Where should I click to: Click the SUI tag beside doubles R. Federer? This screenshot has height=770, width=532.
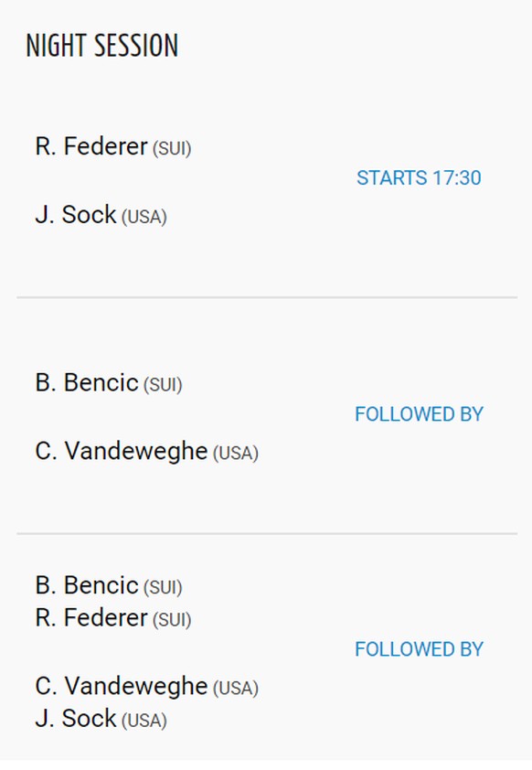click(x=172, y=620)
